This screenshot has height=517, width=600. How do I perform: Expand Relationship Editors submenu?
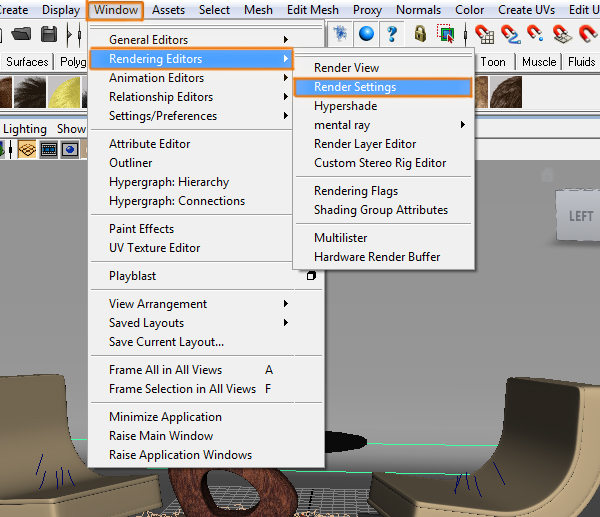pos(191,97)
